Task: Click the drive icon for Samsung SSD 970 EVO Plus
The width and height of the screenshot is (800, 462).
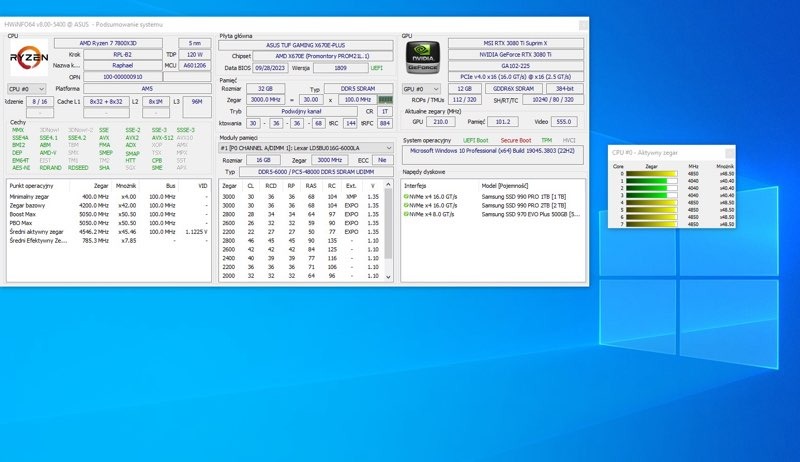Action: click(406, 214)
